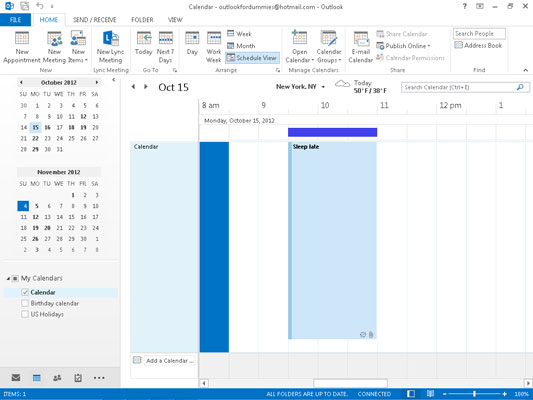Enable the Birthday calendar checkbox
Viewport: 533px width, 400px height.
pyautogui.click(x=25, y=303)
